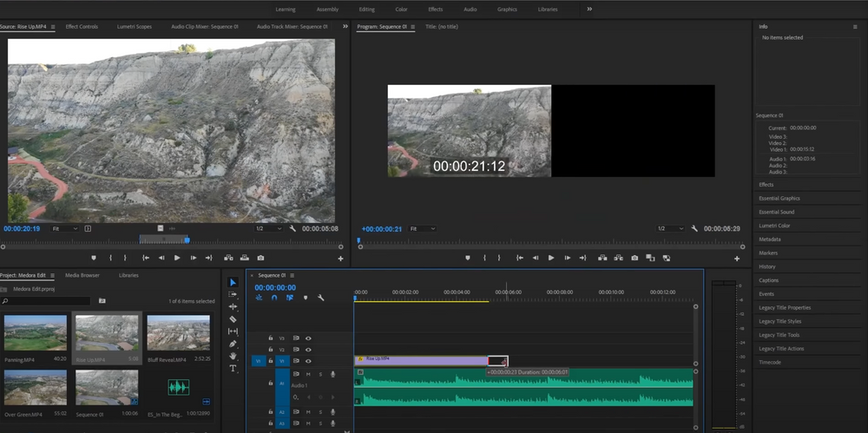The width and height of the screenshot is (868, 433).
Task: Click the Export Frame camera icon in Program monitor
Action: (x=635, y=258)
